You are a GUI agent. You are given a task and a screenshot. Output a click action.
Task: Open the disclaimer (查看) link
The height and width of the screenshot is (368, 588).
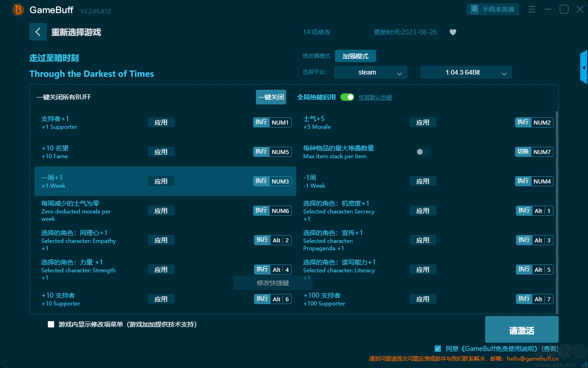550,349
